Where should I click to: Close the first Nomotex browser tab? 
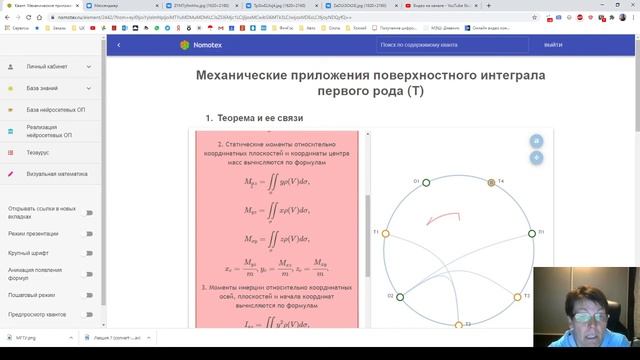point(77,6)
